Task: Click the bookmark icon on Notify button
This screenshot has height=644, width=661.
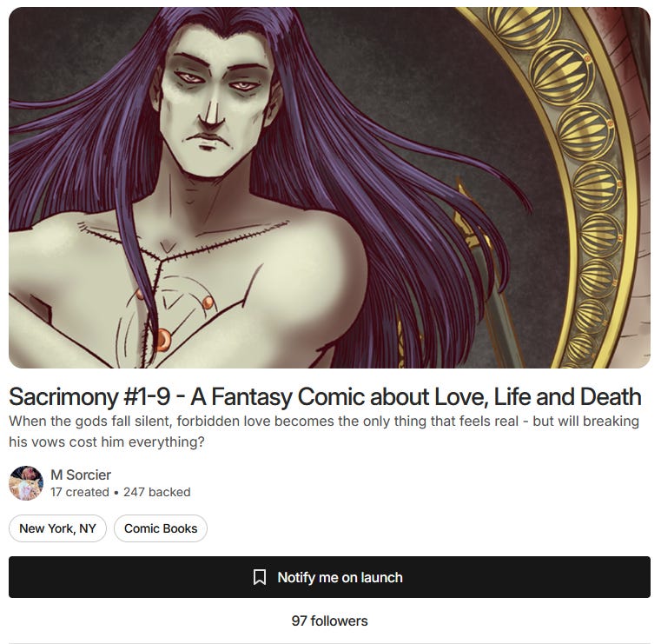Action: [259, 577]
